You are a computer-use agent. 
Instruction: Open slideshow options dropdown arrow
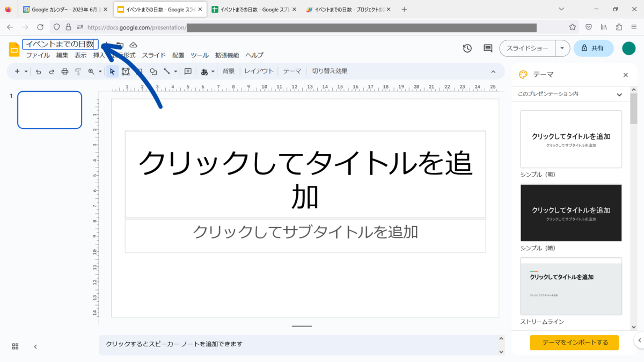562,48
